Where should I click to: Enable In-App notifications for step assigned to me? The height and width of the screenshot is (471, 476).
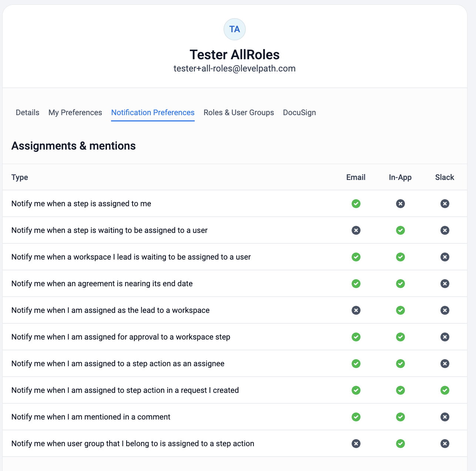400,204
